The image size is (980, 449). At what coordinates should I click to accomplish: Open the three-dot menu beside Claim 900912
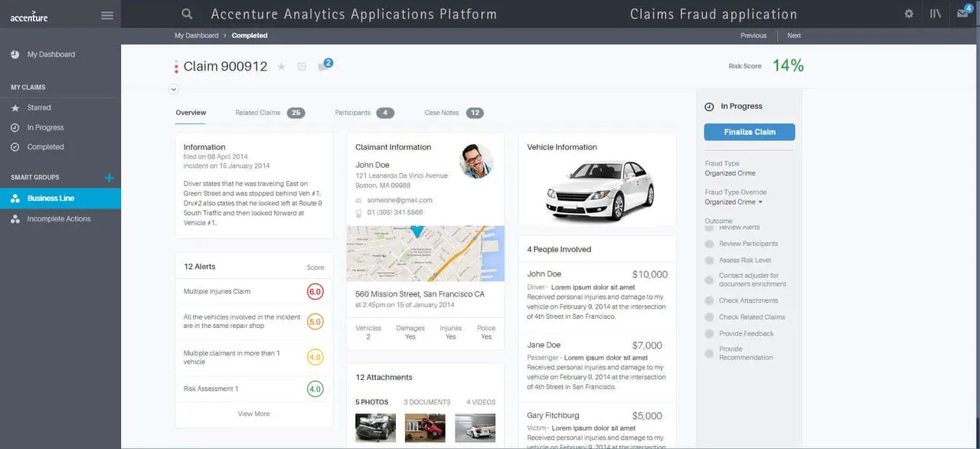coord(176,67)
